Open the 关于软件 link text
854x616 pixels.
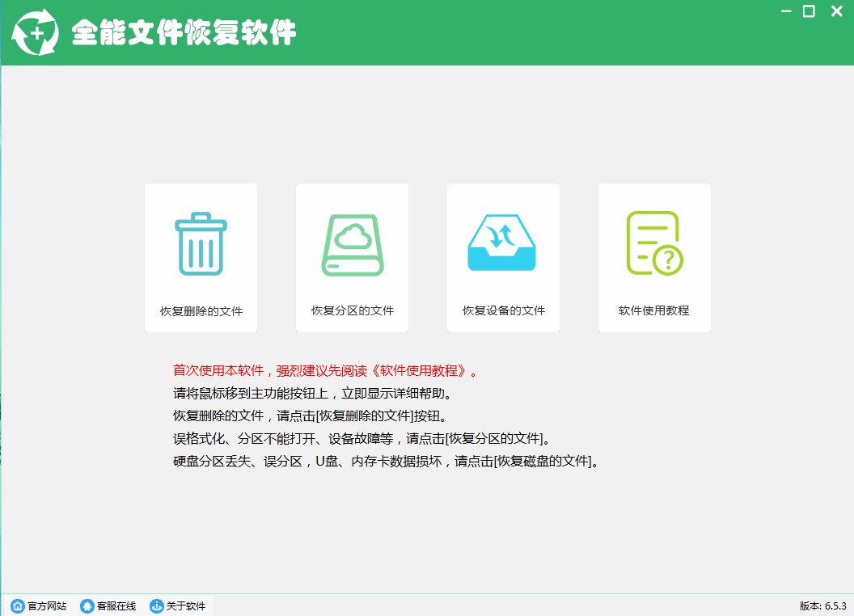coord(186,605)
